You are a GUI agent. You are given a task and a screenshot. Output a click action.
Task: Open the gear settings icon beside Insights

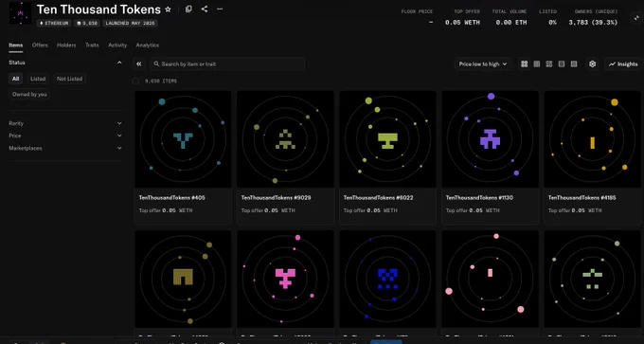(x=592, y=64)
